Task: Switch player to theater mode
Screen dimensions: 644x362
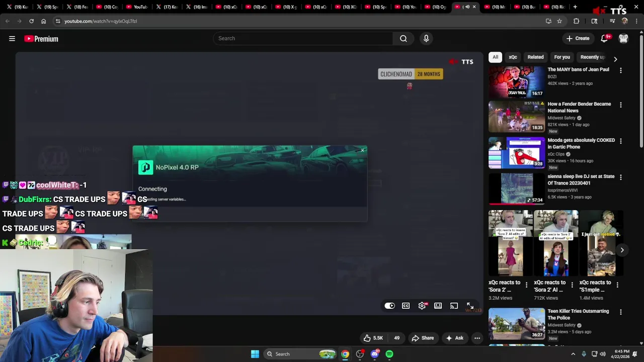Action: (x=438, y=306)
